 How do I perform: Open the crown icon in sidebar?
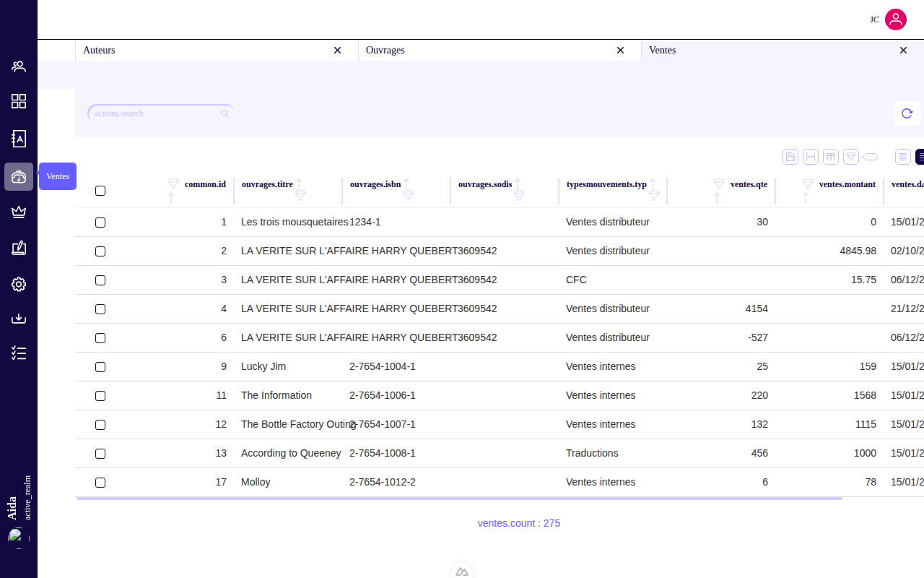coord(19,212)
